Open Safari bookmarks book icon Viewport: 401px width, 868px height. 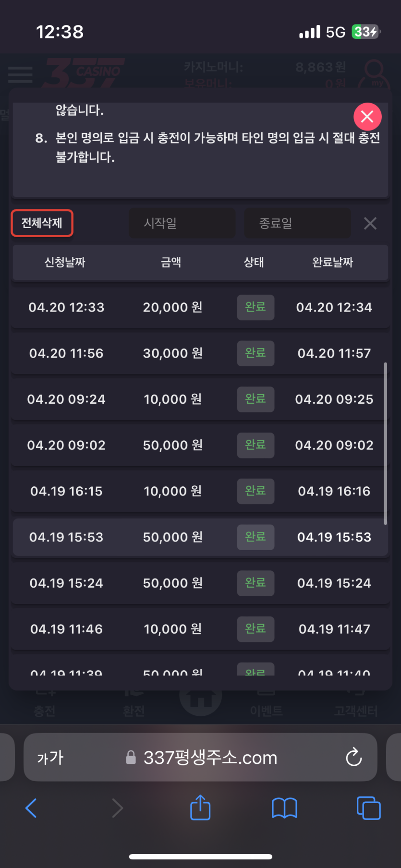pyautogui.click(x=284, y=808)
